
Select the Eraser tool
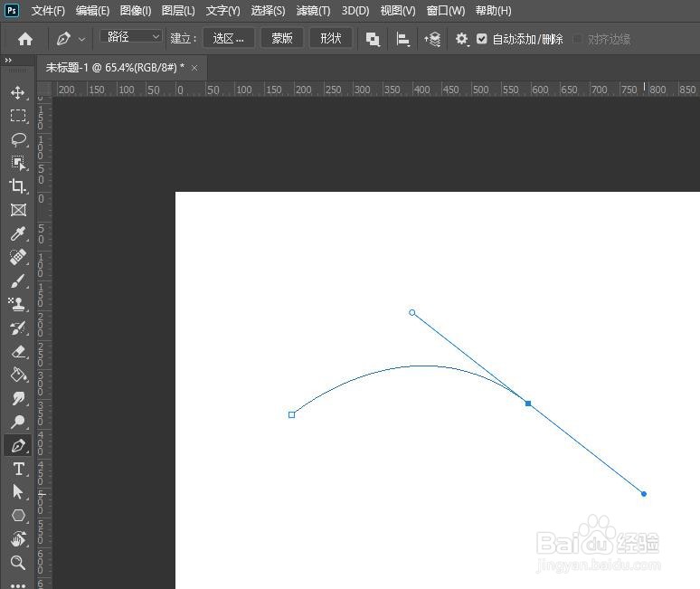click(x=18, y=352)
